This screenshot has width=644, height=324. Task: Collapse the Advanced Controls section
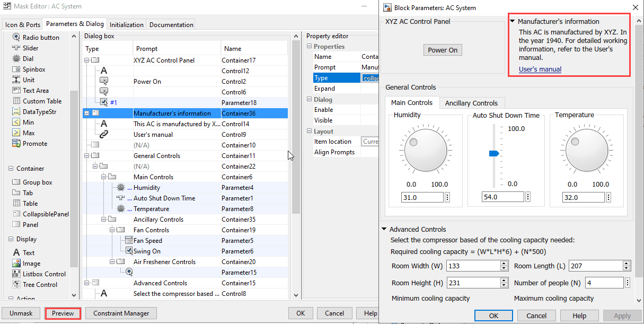384,230
